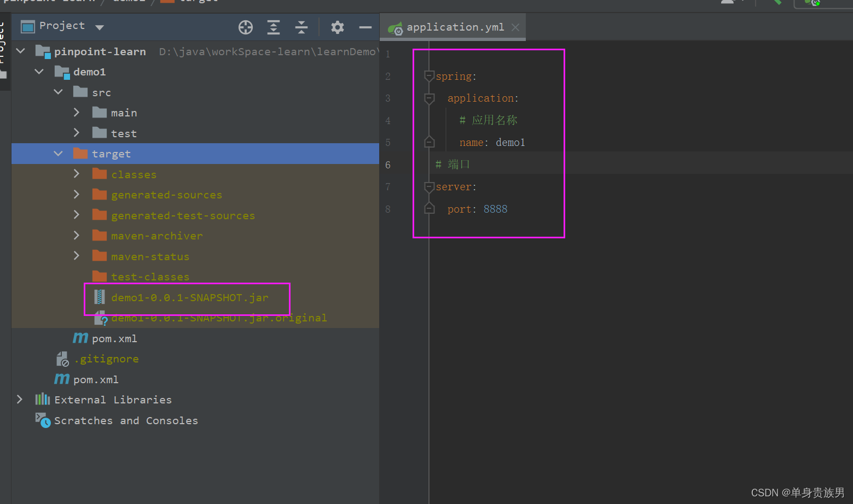Place cursor on port value 8888
Viewport: 853px width, 504px height.
pyautogui.click(x=495, y=209)
